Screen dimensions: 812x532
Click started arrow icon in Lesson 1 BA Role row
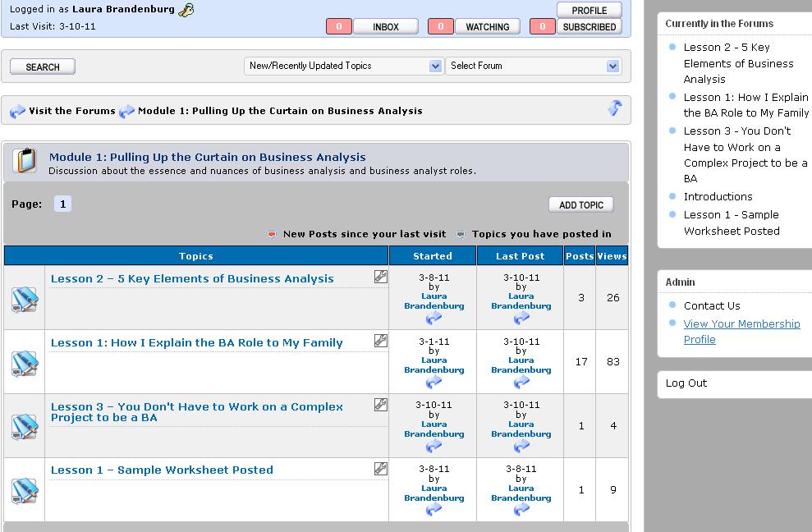coord(434,382)
